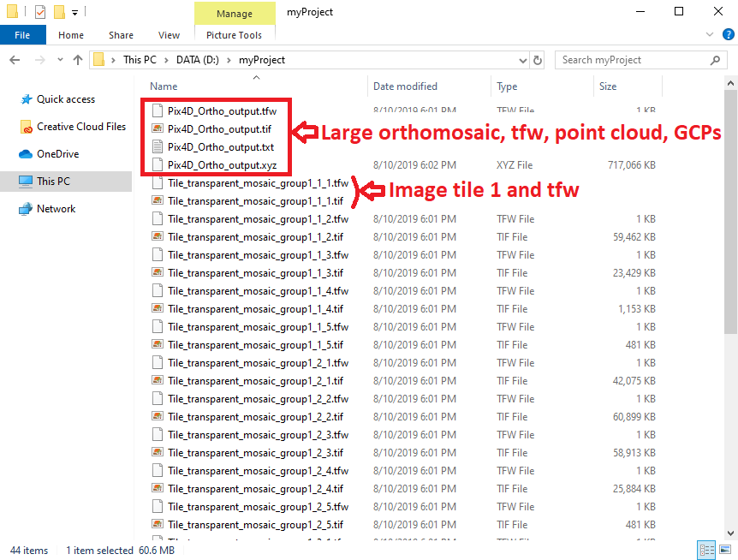Select Tile_transparent_mosaic_group1_1_3.tfw

pyautogui.click(x=258, y=255)
